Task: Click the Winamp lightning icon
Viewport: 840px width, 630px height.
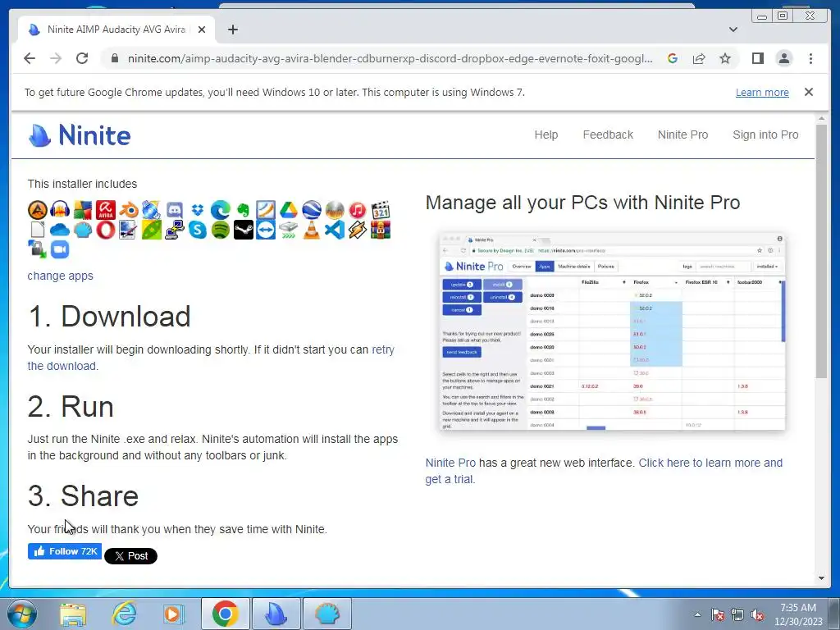Action: (358, 230)
